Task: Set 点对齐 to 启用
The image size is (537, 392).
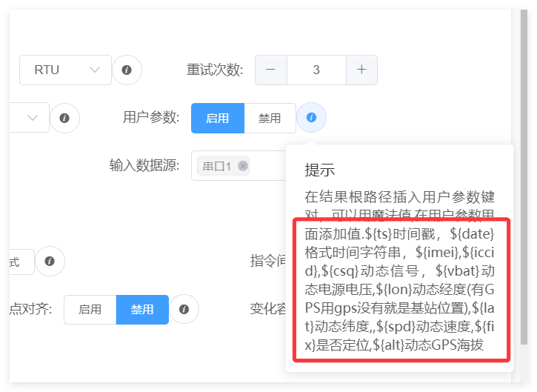Action: coord(90,309)
